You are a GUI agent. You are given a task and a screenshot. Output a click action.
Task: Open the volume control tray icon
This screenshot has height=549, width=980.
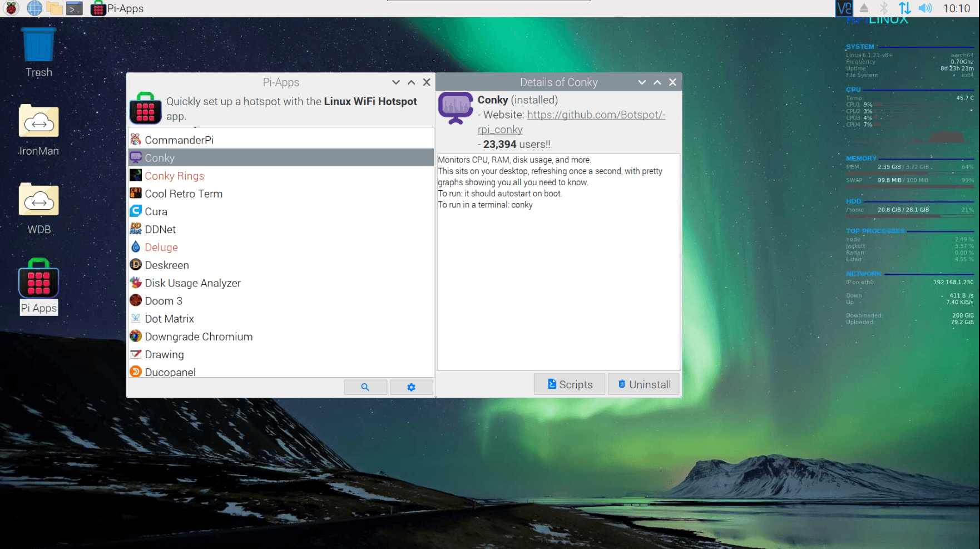coord(925,8)
